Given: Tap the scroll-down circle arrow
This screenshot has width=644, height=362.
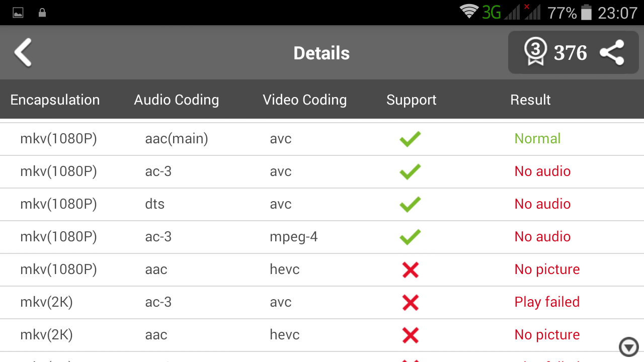Looking at the screenshot, I should [628, 347].
